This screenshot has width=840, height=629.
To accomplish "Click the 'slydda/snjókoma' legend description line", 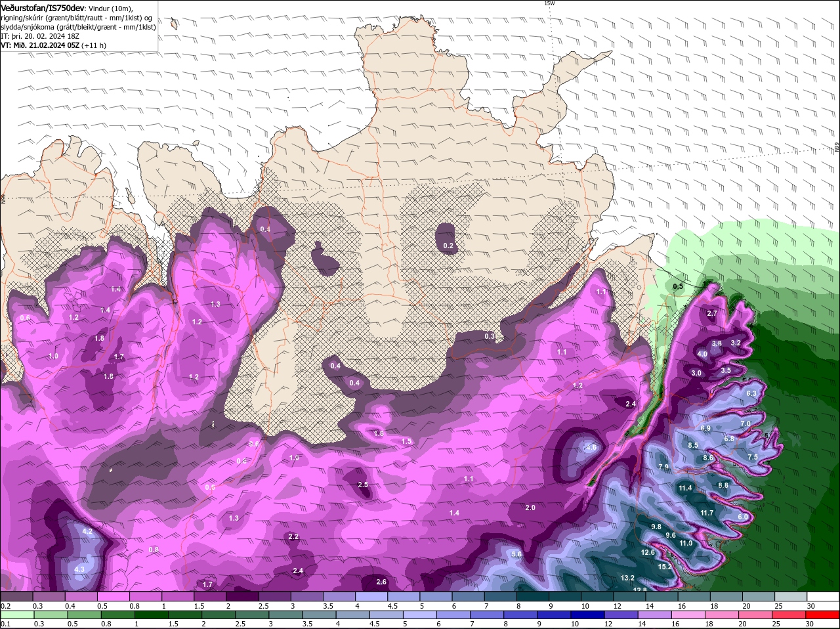I will [78, 27].
